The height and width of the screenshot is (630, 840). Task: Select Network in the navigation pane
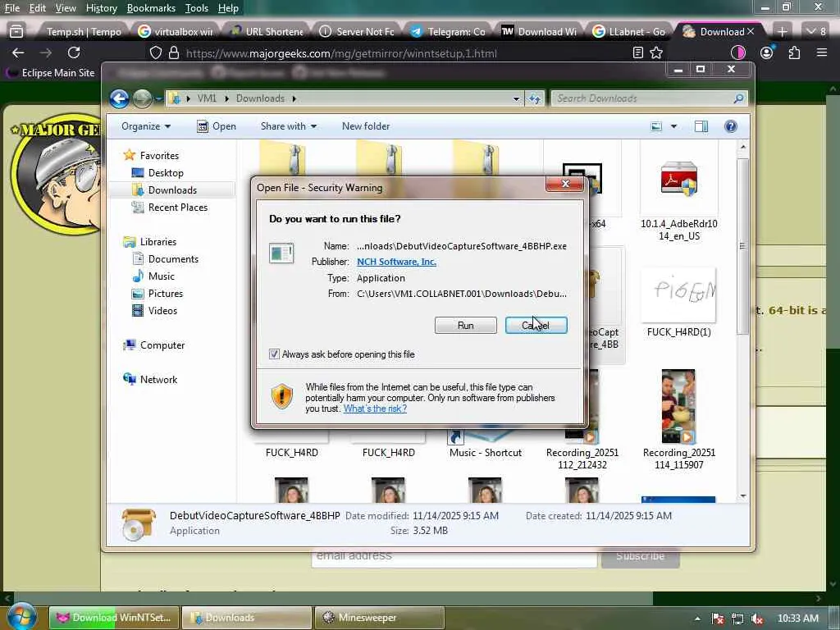[158, 379]
